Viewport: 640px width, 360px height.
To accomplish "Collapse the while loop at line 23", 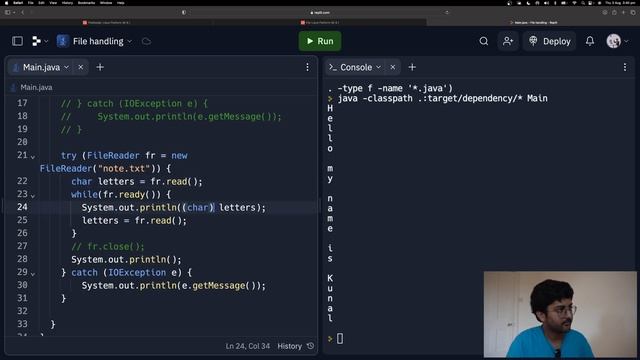I will pos(33,196).
